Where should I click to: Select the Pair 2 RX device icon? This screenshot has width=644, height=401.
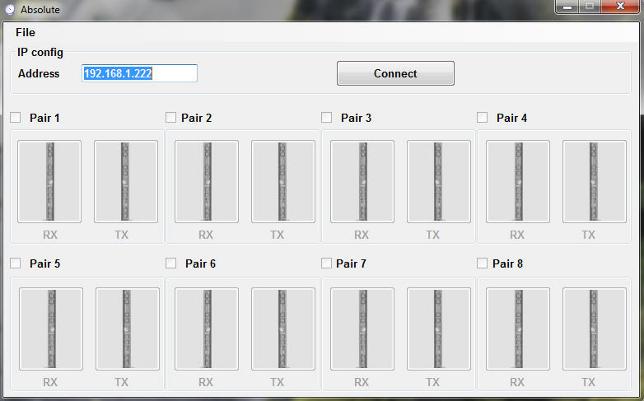pyautogui.click(x=206, y=181)
